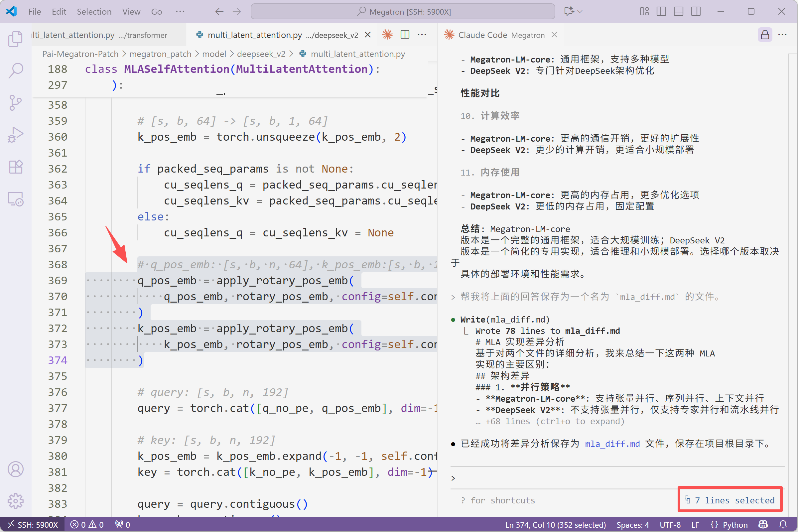Select Python language mode in status bar
798x532 pixels.
tap(735, 525)
